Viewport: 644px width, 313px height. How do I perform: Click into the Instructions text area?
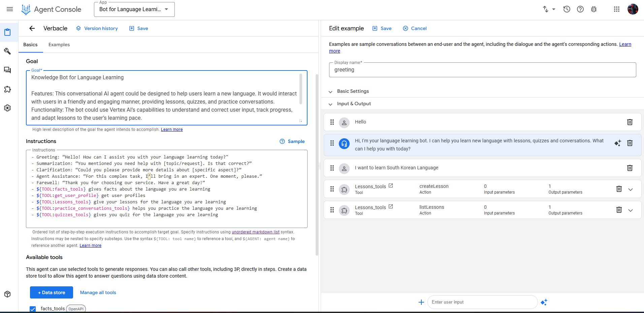(167, 189)
